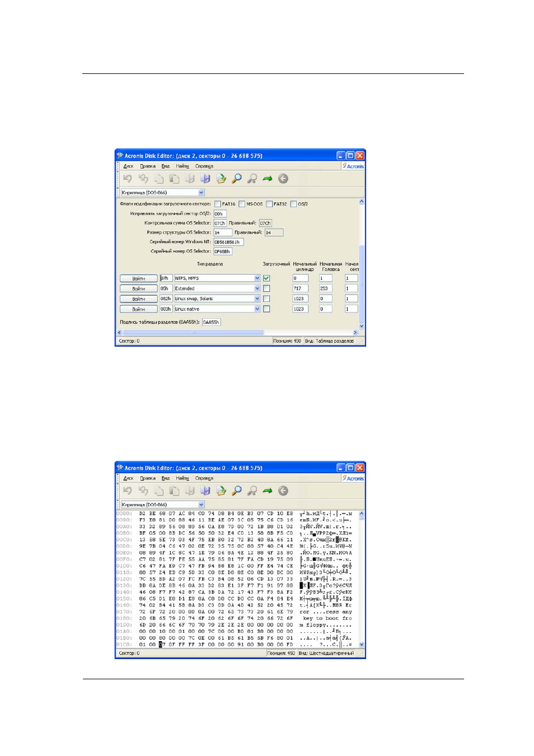Enable the MS-DOS flag checkbox
This screenshot has width=534, height=756.
(242, 204)
